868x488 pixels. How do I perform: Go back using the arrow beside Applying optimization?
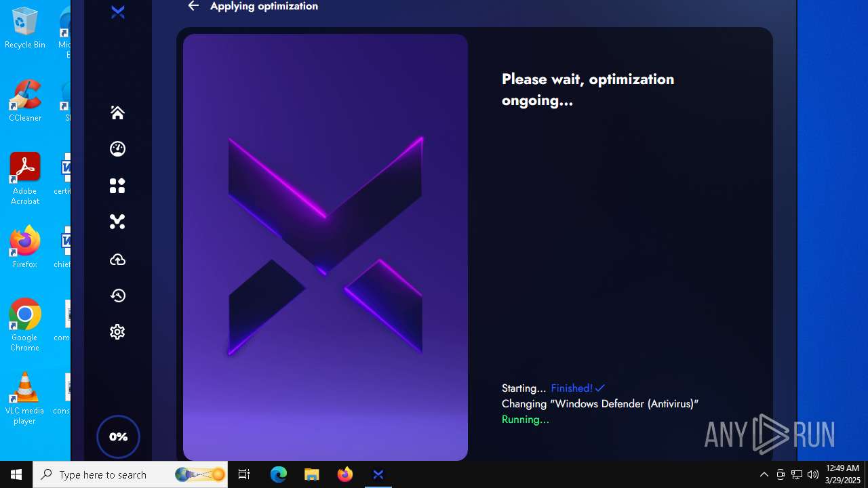(193, 6)
